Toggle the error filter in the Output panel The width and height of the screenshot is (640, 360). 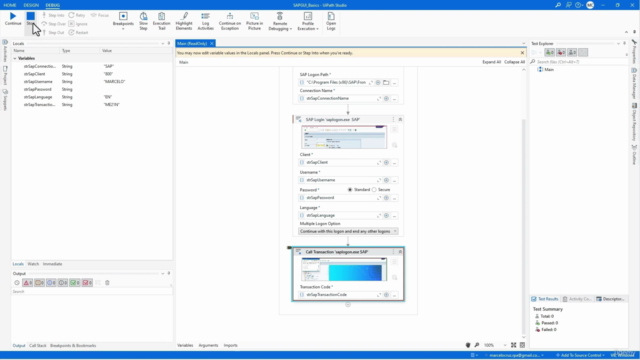coord(28,282)
